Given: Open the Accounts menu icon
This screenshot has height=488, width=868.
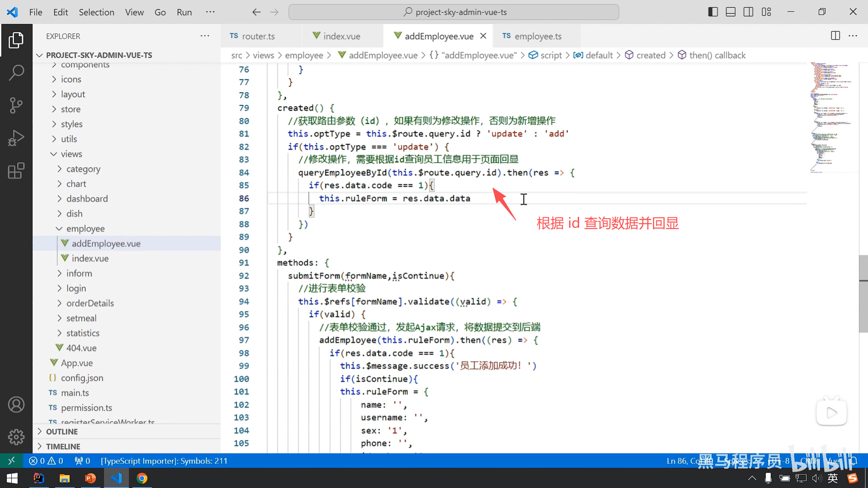Looking at the screenshot, I should (x=16, y=404).
